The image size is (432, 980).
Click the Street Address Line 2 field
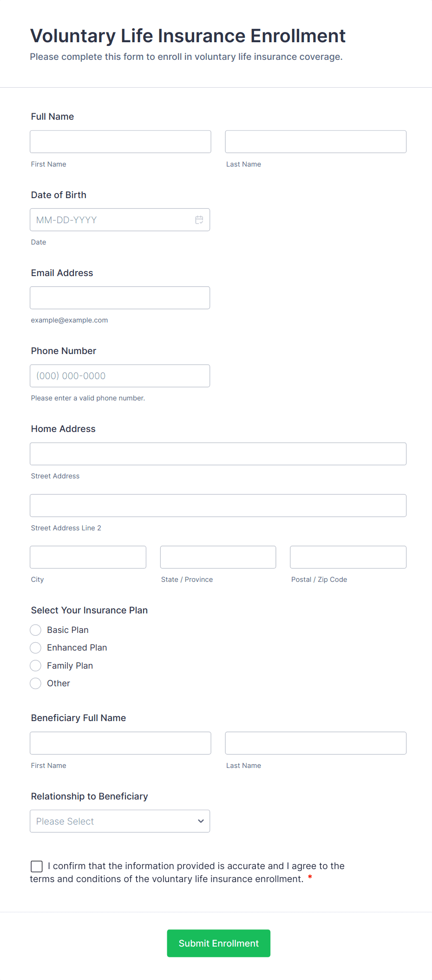pos(218,505)
